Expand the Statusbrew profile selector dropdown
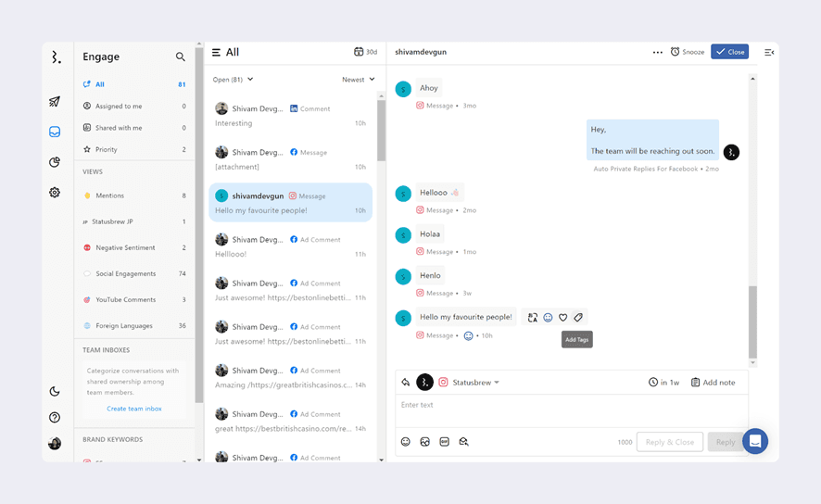 tap(475, 383)
